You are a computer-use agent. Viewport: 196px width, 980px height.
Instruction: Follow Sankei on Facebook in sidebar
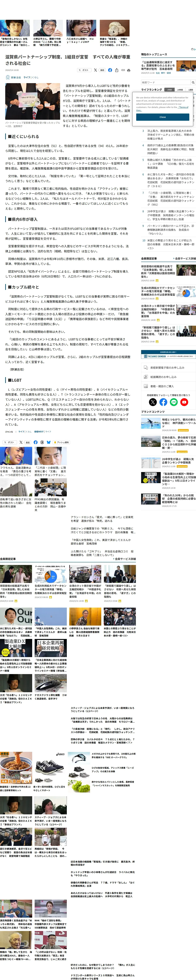163,402
